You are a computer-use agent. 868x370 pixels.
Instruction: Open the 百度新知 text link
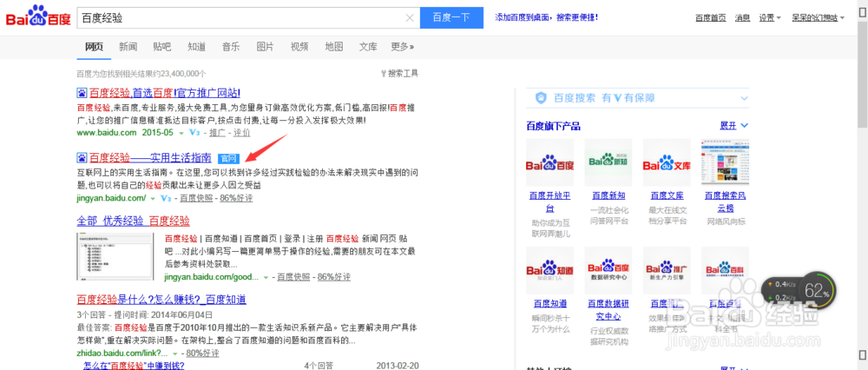(608, 195)
